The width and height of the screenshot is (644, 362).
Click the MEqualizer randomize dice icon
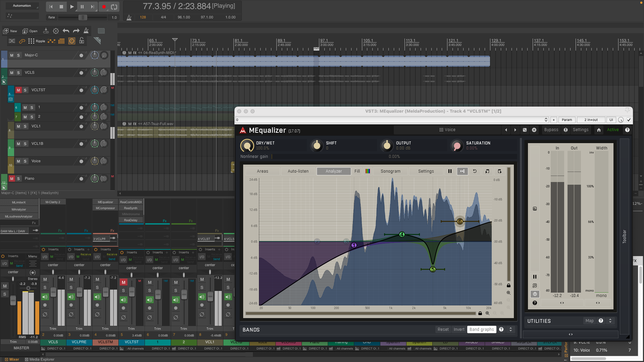coord(525,130)
